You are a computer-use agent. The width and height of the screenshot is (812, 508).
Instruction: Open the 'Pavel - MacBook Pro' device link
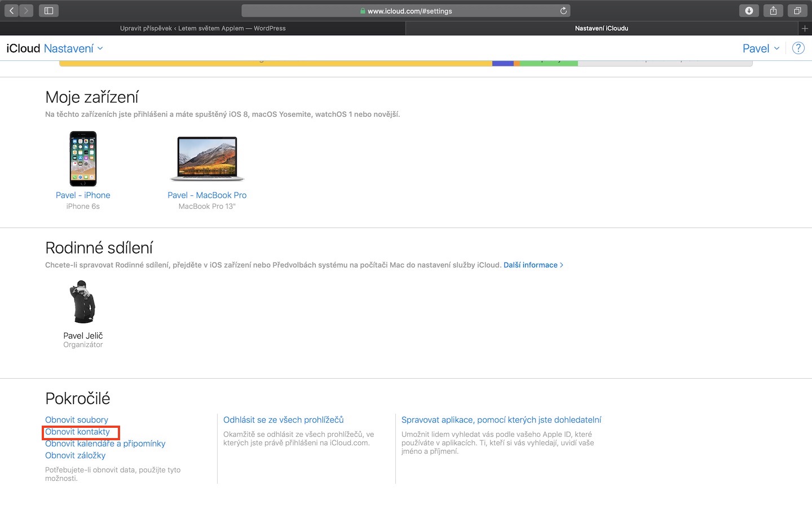pyautogui.click(x=207, y=195)
